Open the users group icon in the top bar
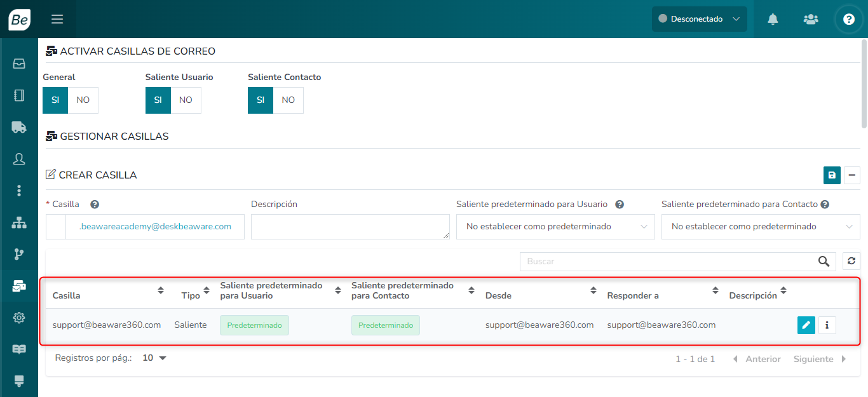868x397 pixels. point(811,19)
